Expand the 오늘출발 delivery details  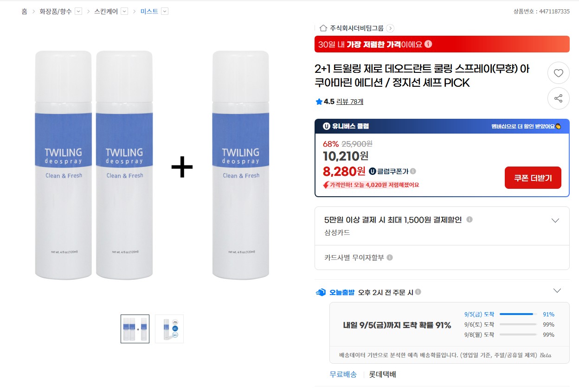(x=557, y=291)
